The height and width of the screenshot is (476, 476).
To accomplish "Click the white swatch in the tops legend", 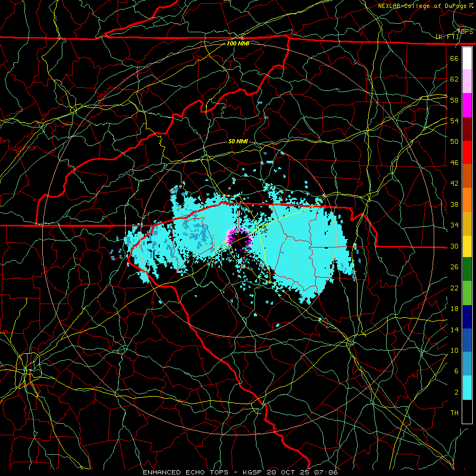I will point(467,58).
